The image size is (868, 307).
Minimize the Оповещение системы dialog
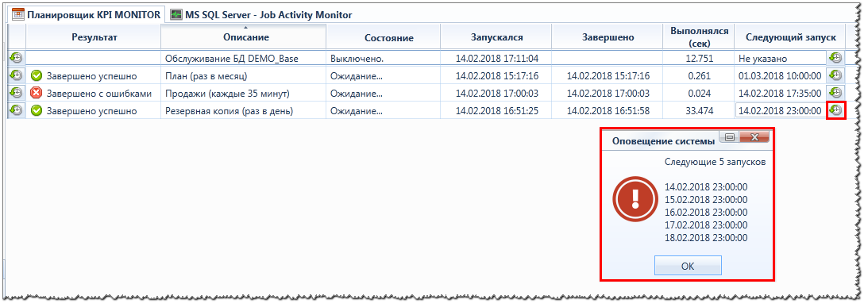click(x=729, y=137)
